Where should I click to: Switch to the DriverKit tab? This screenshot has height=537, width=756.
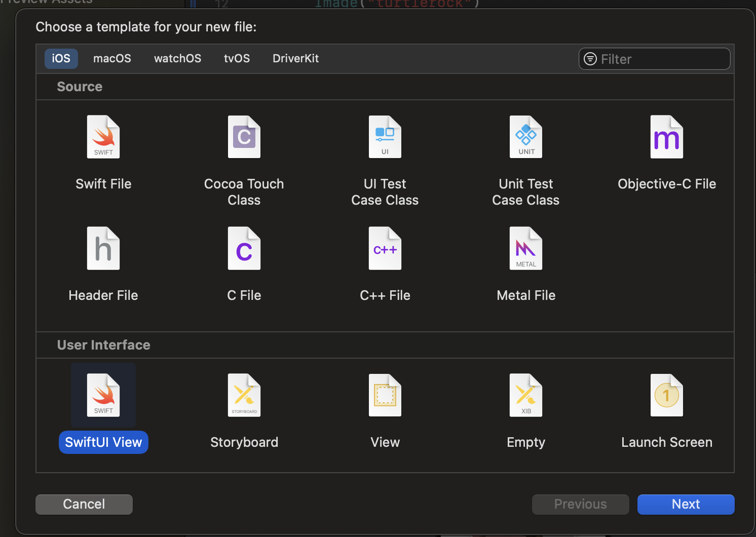(296, 58)
